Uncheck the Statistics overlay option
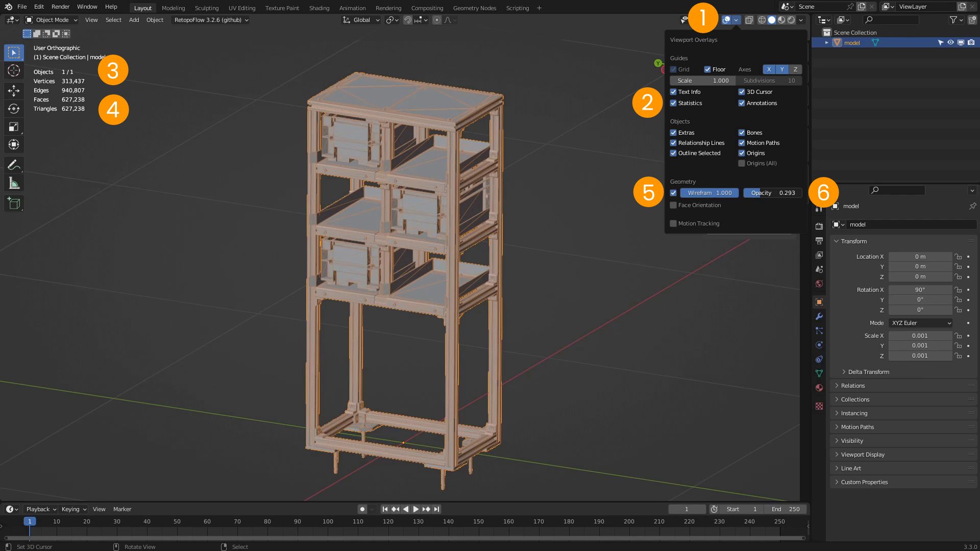The image size is (980, 551). point(673,103)
